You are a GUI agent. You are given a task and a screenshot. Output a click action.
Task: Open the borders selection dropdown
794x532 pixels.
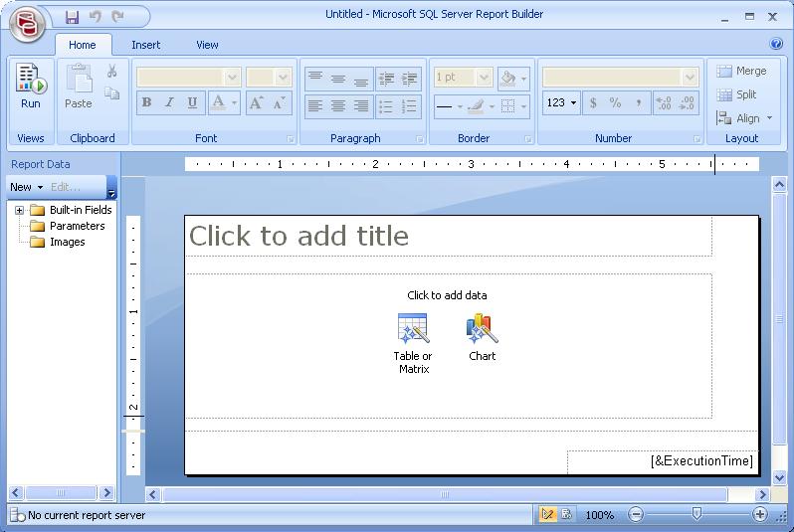coord(523,106)
